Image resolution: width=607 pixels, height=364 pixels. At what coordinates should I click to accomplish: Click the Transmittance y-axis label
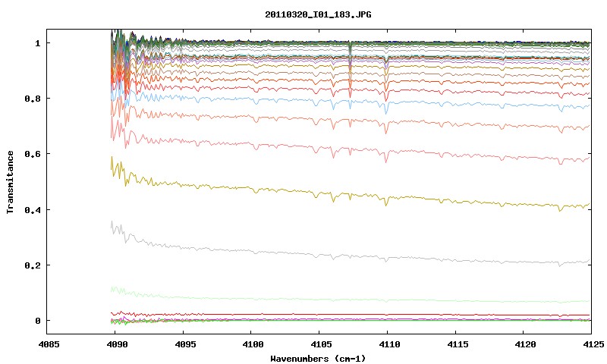11,182
